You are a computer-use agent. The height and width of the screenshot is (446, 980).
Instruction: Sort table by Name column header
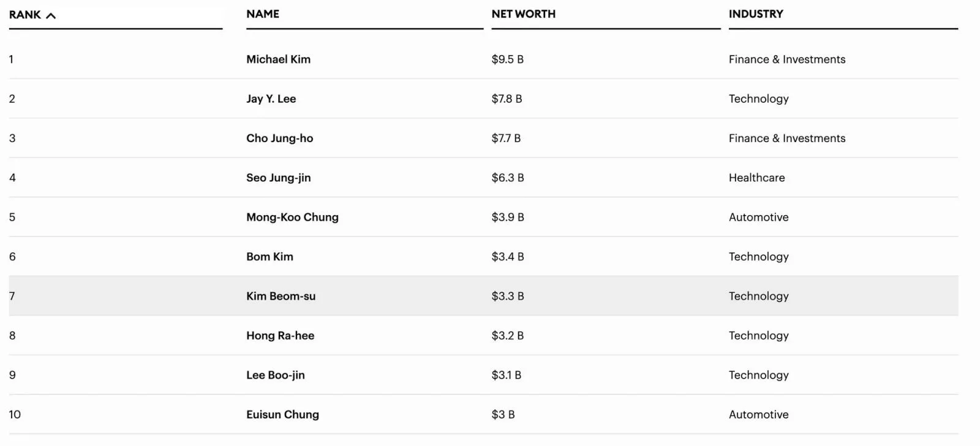(263, 14)
